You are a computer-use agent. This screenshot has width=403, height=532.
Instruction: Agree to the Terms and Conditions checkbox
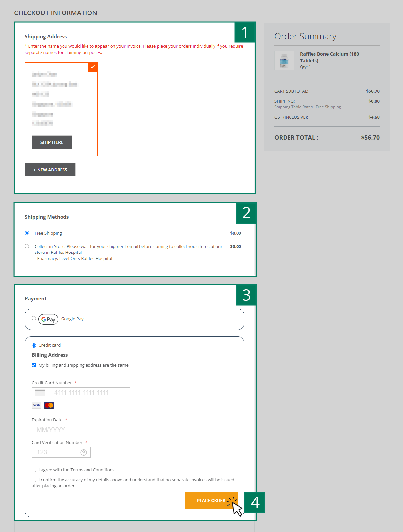click(x=34, y=470)
